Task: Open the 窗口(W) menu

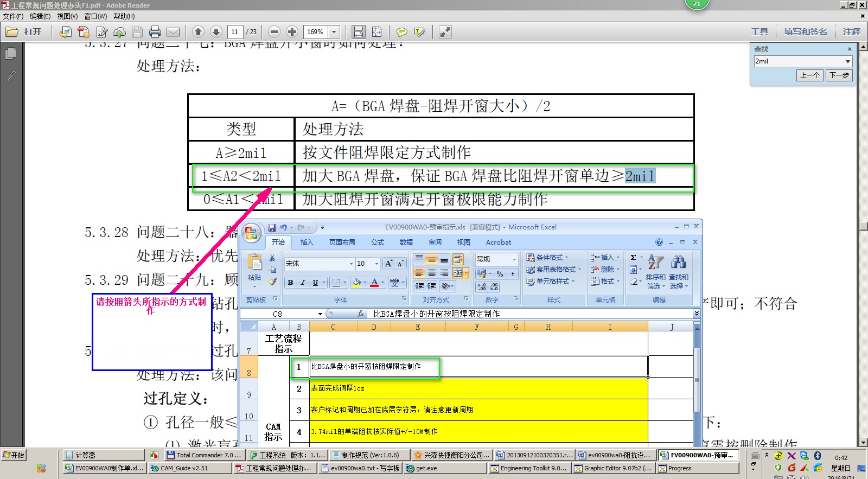Action: click(95, 16)
